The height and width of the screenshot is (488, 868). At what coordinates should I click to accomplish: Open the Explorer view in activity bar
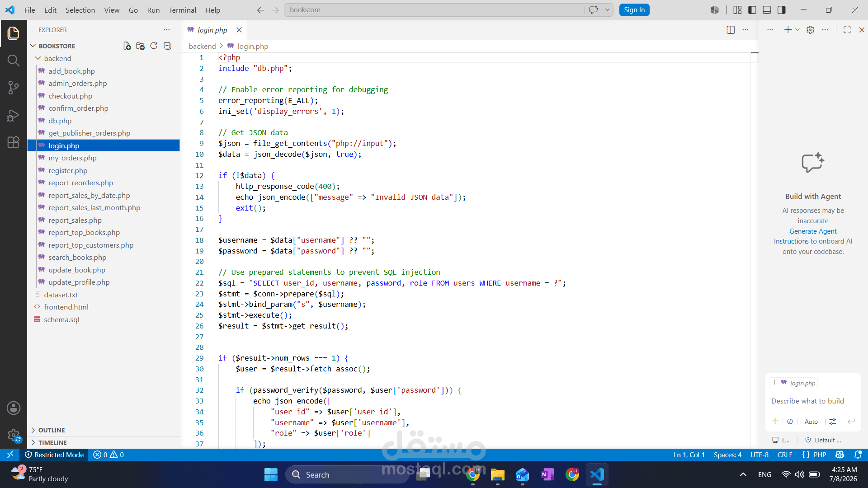click(x=14, y=33)
